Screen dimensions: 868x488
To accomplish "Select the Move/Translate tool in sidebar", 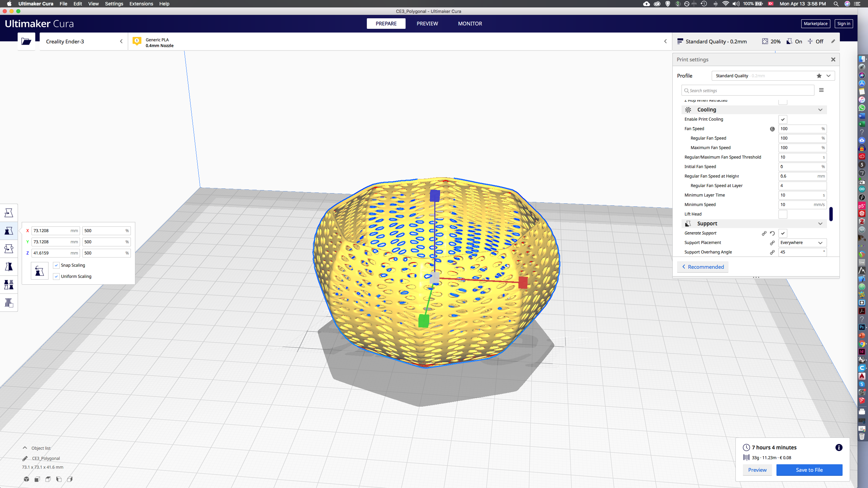I will point(9,213).
